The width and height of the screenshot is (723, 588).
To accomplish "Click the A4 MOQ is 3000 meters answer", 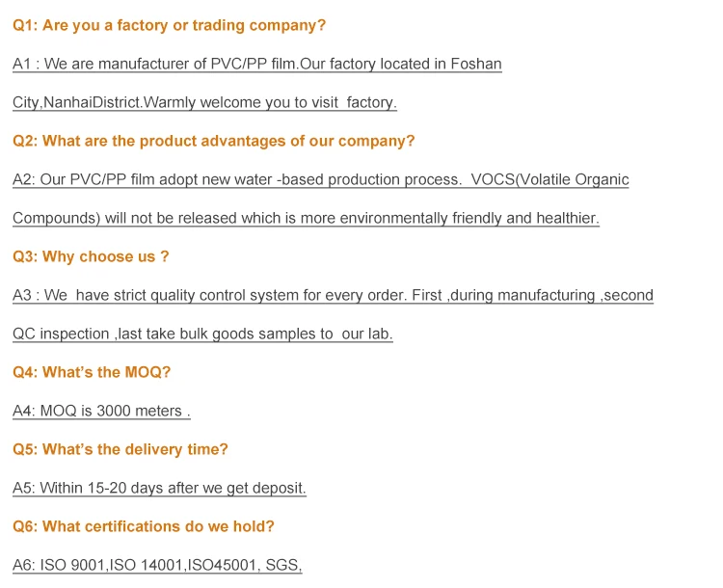I will [101, 411].
